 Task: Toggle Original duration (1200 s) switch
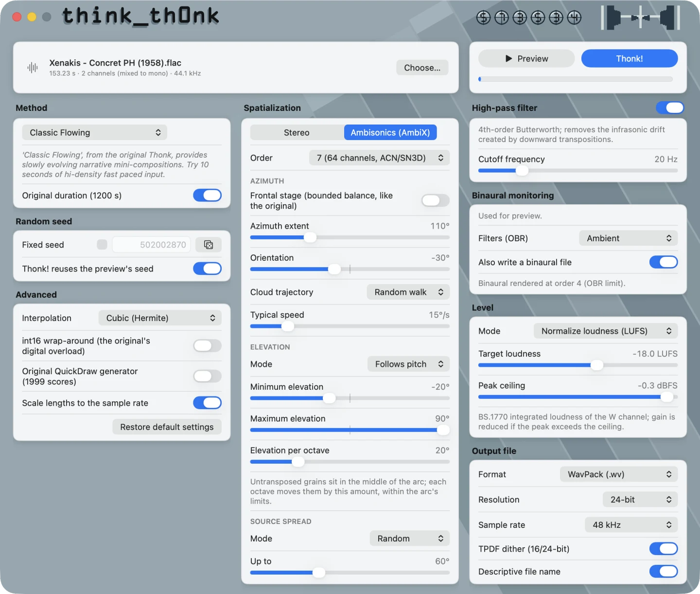click(x=207, y=195)
